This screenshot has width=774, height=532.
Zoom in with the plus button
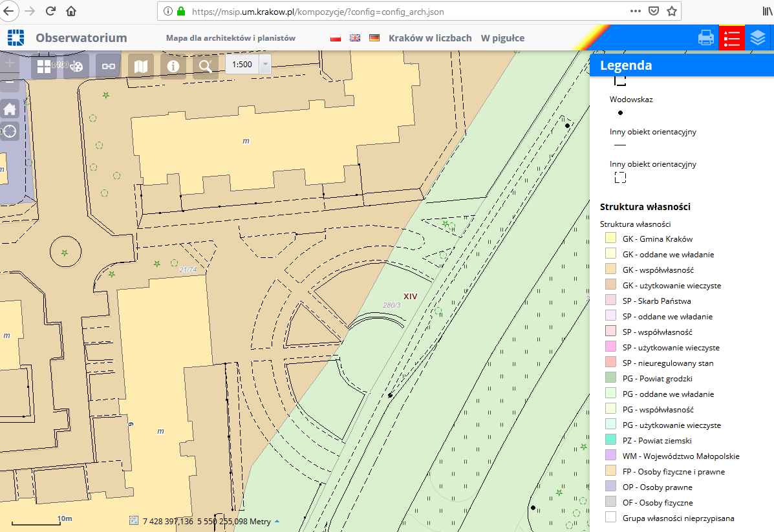coord(10,63)
